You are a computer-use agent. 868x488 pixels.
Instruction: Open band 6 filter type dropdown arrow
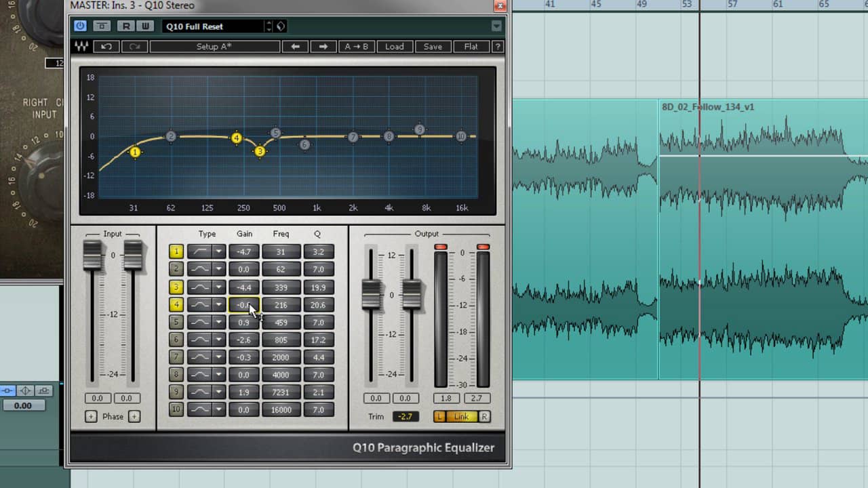point(218,340)
